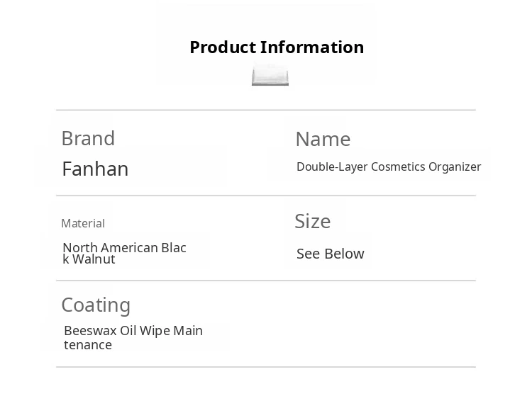This screenshot has height=401, width=532.
Task: Click Double-Layer Cosmetics Organizer product name
Action: [389, 166]
